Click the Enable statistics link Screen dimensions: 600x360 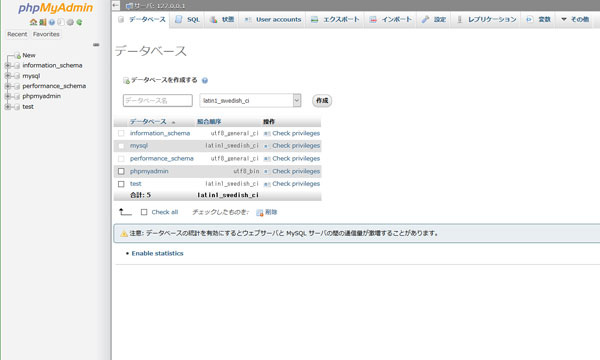[157, 253]
